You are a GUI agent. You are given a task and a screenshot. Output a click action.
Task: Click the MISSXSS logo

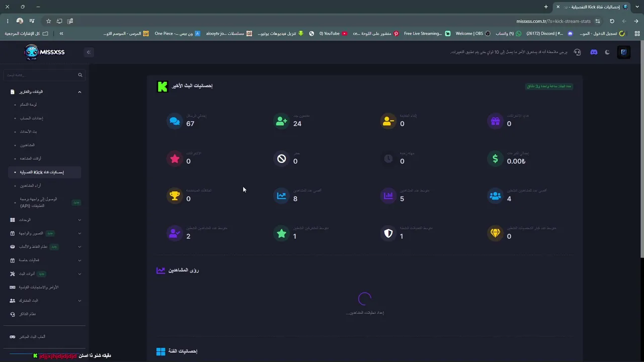pyautogui.click(x=44, y=52)
